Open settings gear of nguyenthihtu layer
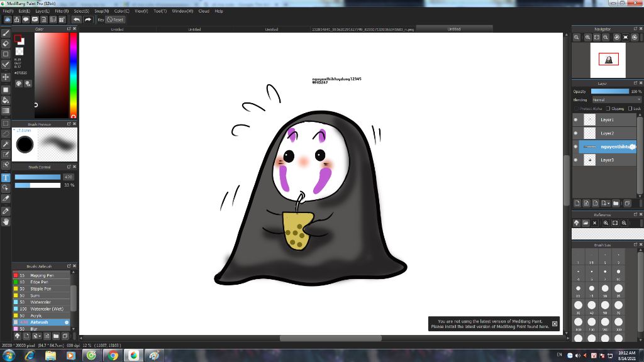Screen dimensions: 644x362 (x=633, y=146)
